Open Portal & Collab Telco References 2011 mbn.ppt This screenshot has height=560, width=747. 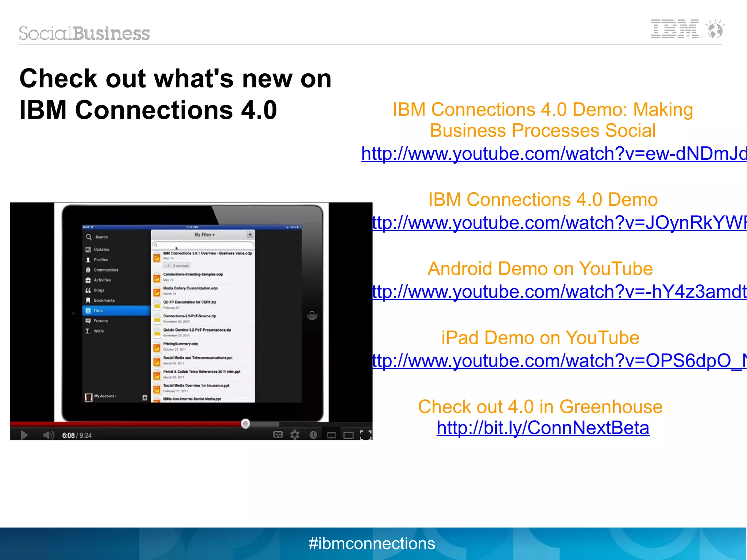pyautogui.click(x=203, y=374)
